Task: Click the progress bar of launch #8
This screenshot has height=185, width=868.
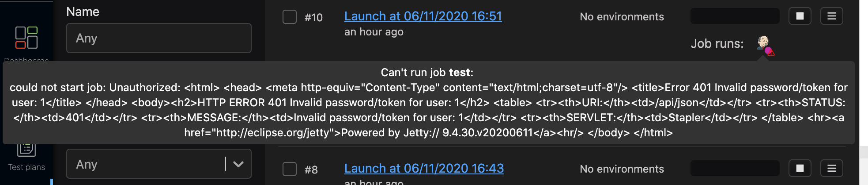Action: click(735, 168)
